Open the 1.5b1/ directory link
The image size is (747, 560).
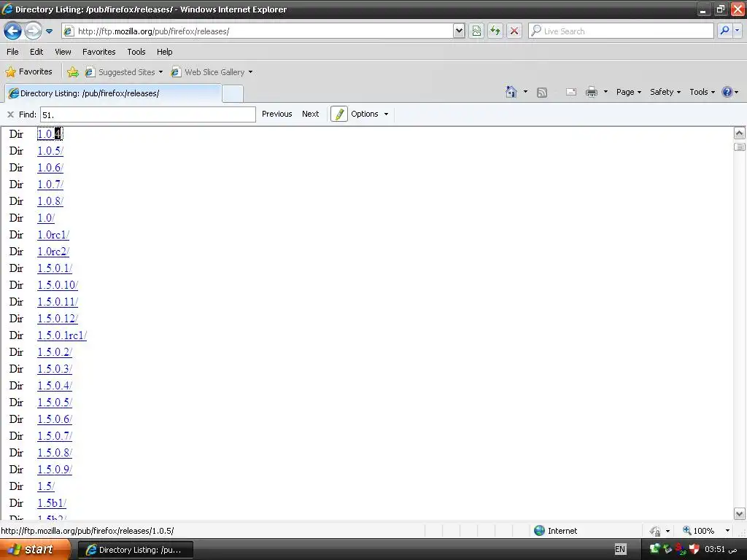pyautogui.click(x=52, y=503)
